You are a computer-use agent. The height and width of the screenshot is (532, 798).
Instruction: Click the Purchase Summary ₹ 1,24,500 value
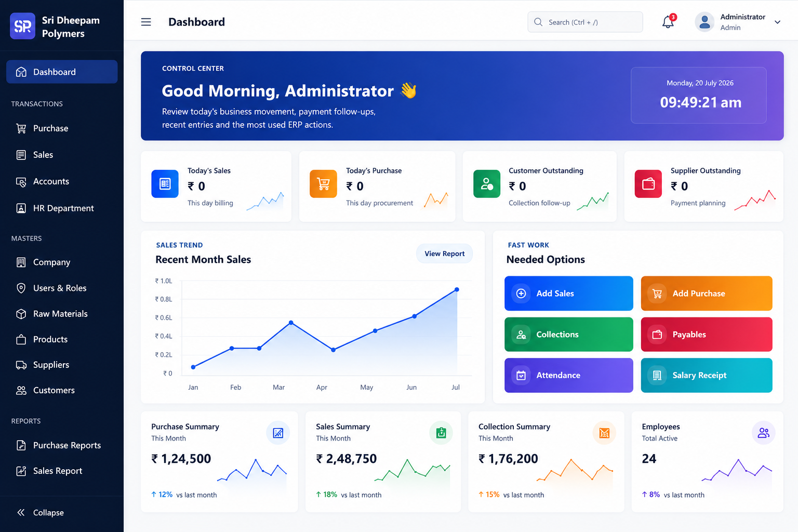coord(181,459)
